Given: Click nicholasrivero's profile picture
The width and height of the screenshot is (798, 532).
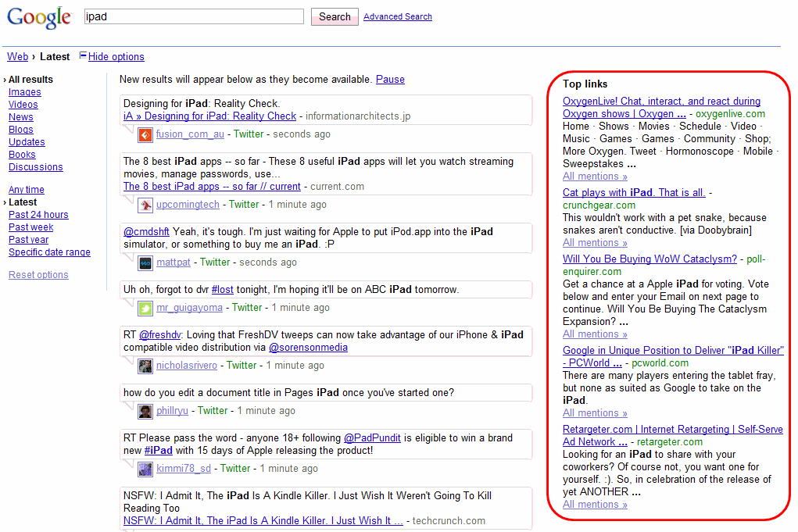Looking at the screenshot, I should [145, 366].
